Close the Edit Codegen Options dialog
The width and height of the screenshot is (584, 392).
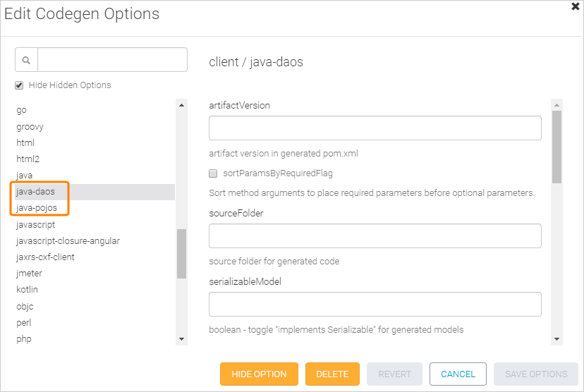tap(576, 6)
